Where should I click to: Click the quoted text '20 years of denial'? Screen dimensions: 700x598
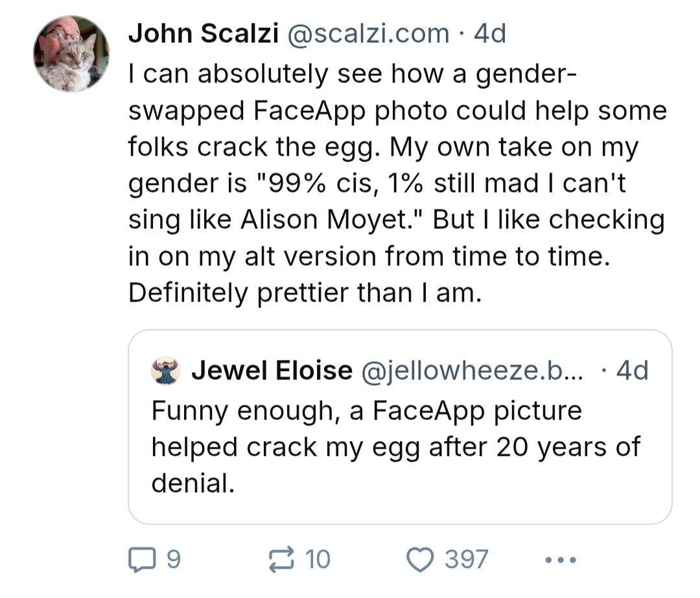[x=397, y=464]
